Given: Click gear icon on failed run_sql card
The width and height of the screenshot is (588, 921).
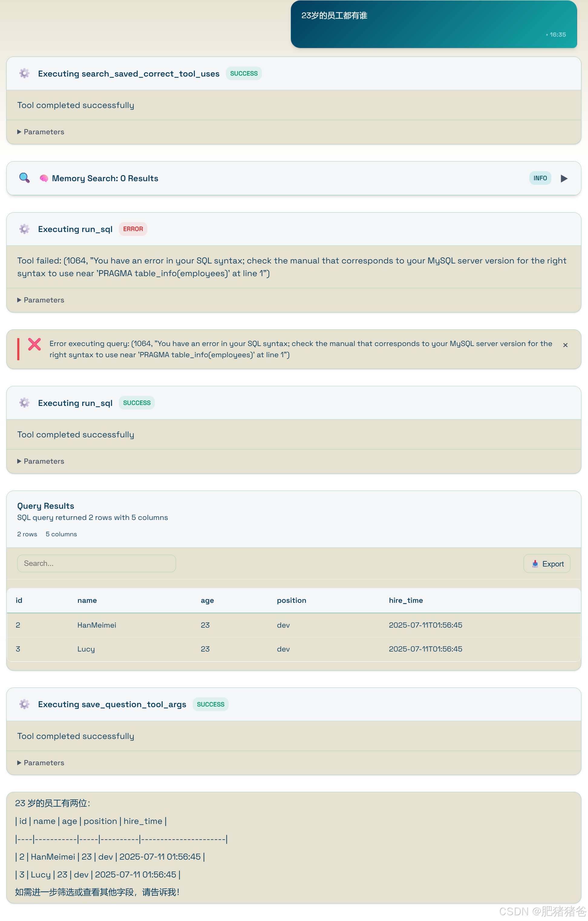Looking at the screenshot, I should (x=24, y=229).
